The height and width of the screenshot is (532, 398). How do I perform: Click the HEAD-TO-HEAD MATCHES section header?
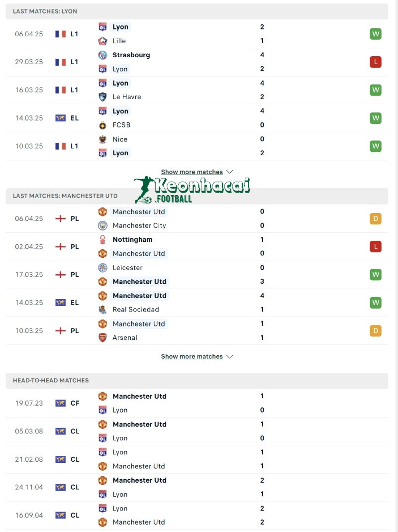coord(50,380)
